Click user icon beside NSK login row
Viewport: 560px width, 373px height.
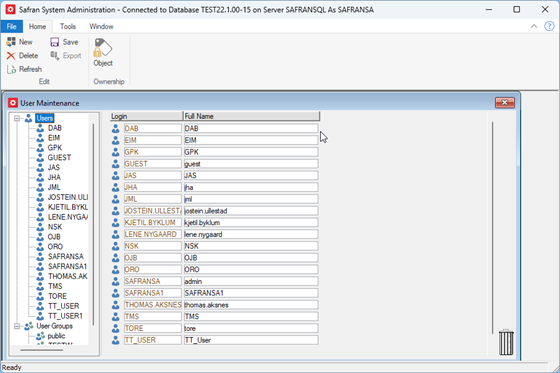click(115, 246)
